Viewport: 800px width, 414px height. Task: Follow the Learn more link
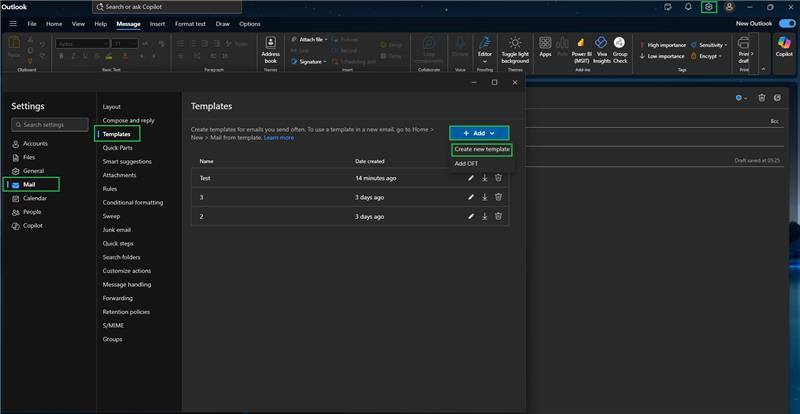(x=279, y=138)
